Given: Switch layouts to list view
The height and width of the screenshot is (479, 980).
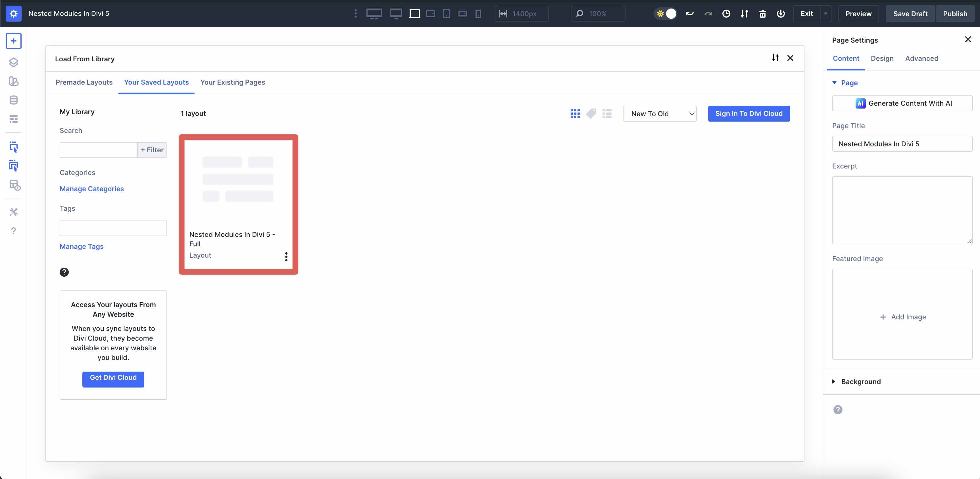Looking at the screenshot, I should [x=607, y=113].
